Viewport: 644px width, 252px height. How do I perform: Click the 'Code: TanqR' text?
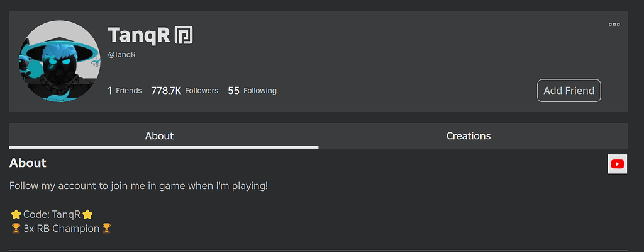(x=52, y=215)
